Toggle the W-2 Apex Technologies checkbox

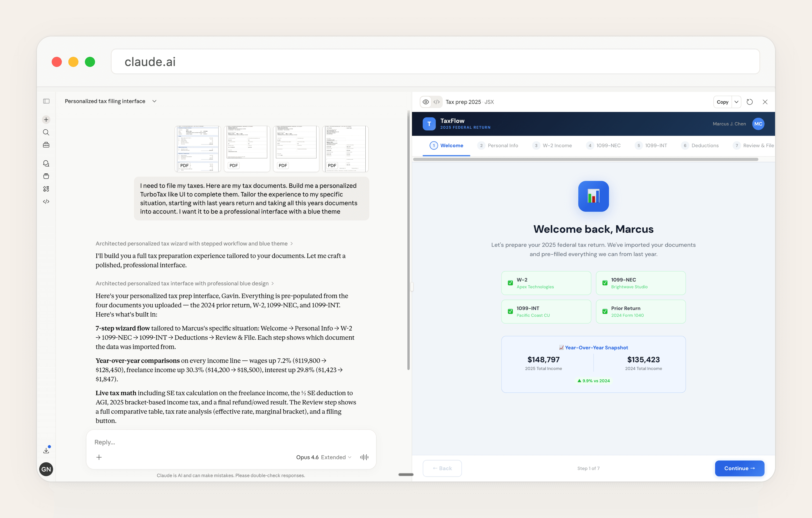(x=510, y=283)
